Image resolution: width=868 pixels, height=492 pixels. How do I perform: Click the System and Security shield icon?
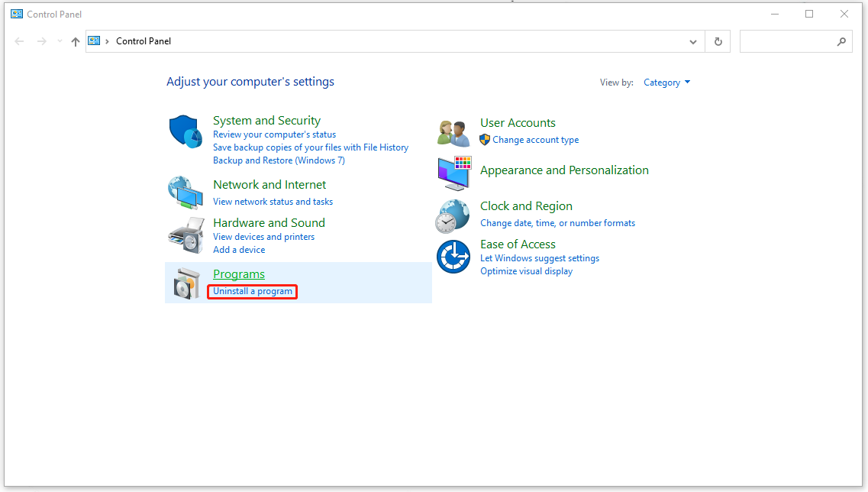(185, 132)
